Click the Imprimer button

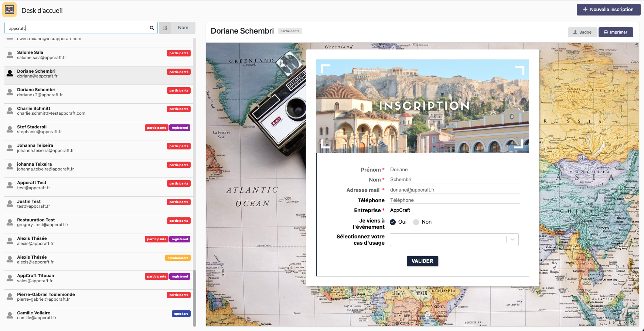pyautogui.click(x=616, y=32)
